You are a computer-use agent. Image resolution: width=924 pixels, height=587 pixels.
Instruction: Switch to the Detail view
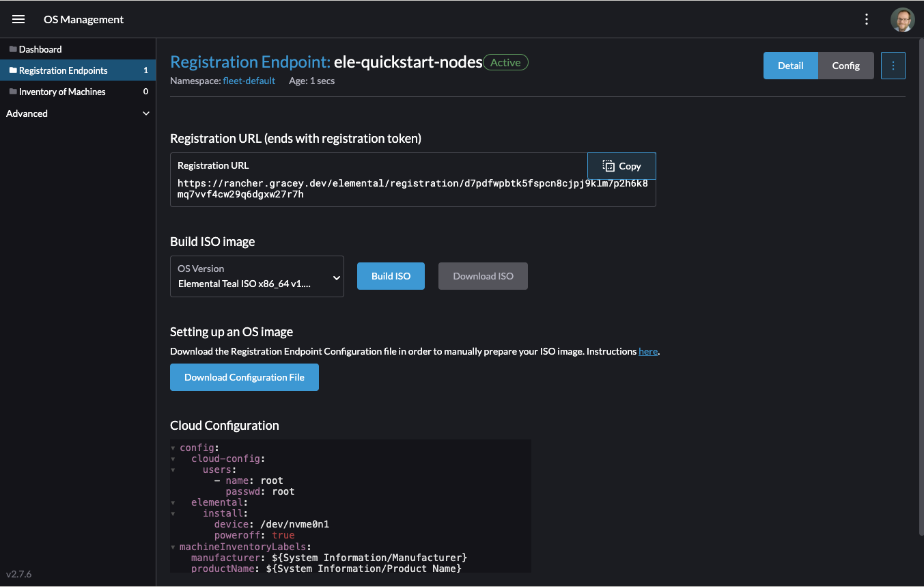pos(791,66)
